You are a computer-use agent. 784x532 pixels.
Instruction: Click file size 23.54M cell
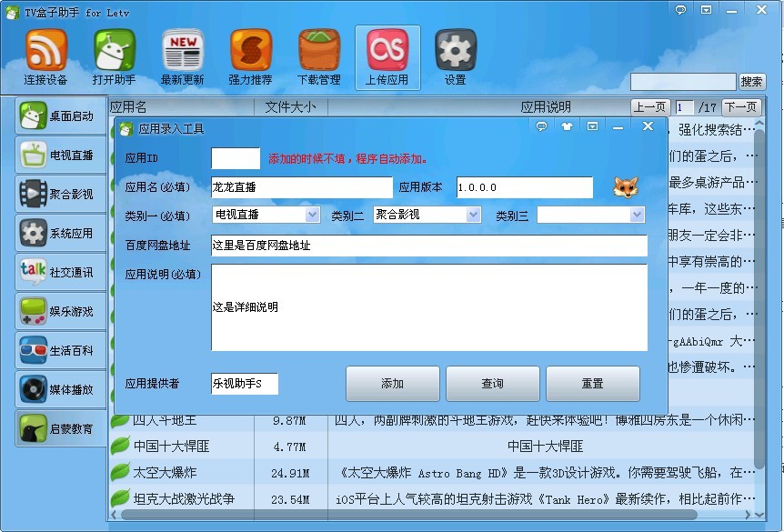[x=290, y=499]
